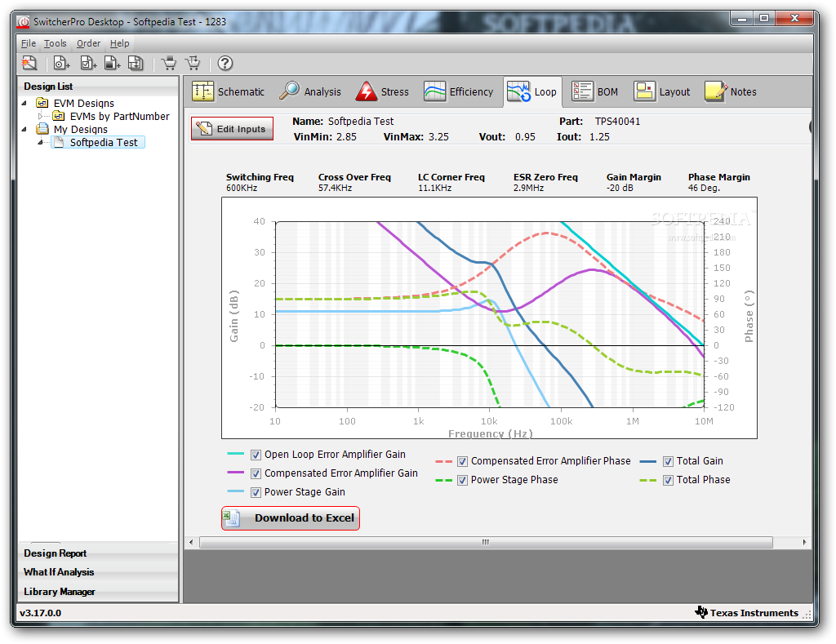Switch to the Efficiency tab label

tap(471, 91)
